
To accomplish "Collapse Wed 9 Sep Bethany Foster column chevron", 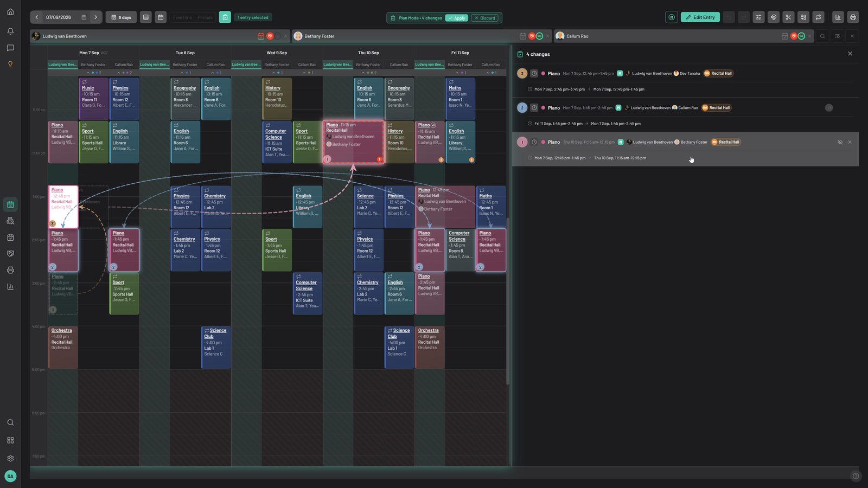I will [x=274, y=73].
